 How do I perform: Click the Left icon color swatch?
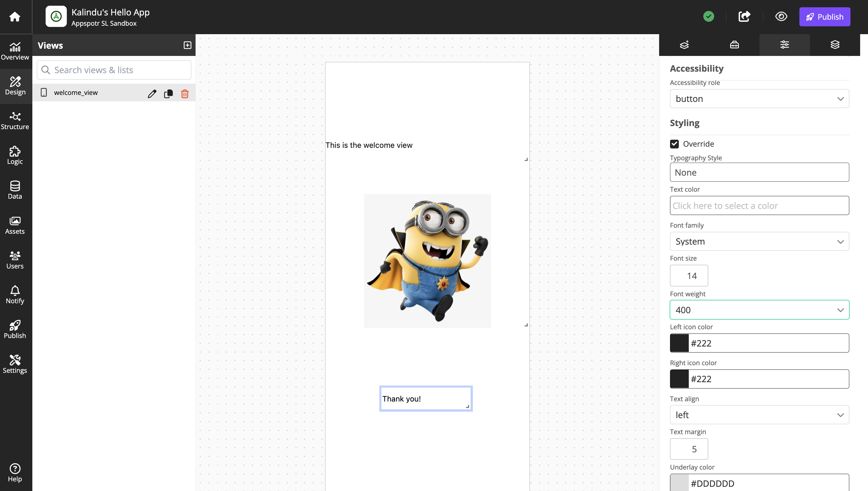pyautogui.click(x=679, y=343)
